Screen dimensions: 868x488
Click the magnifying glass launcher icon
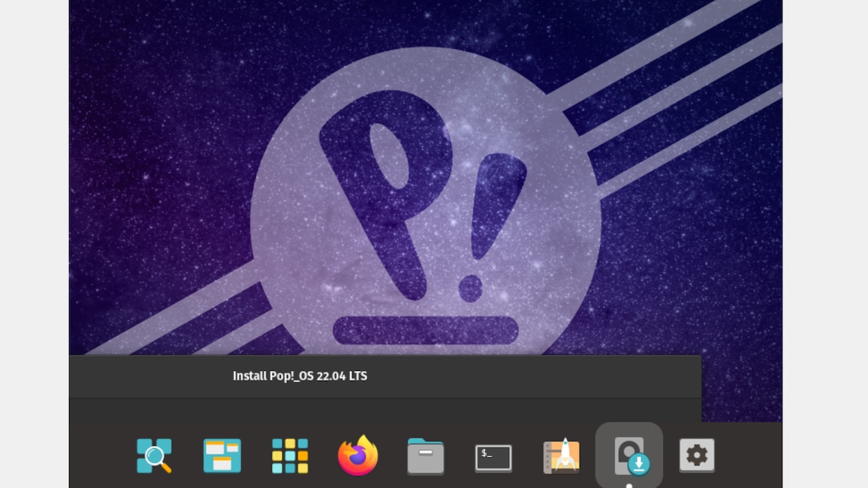point(154,455)
